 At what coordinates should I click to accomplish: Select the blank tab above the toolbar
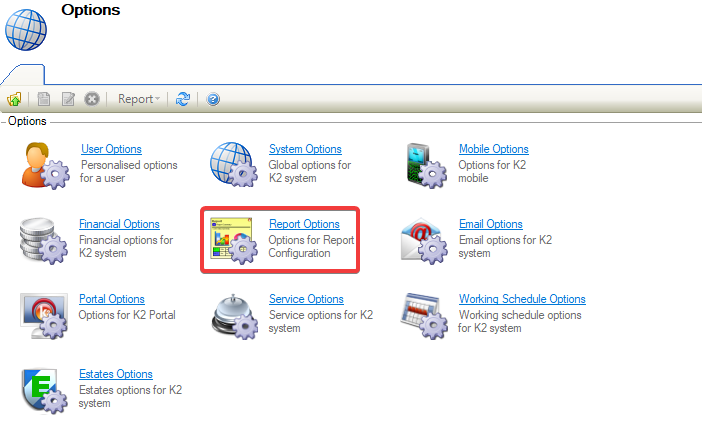point(22,75)
